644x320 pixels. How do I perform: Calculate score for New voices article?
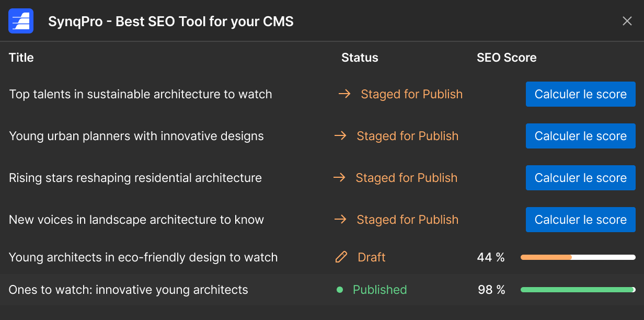580,220
